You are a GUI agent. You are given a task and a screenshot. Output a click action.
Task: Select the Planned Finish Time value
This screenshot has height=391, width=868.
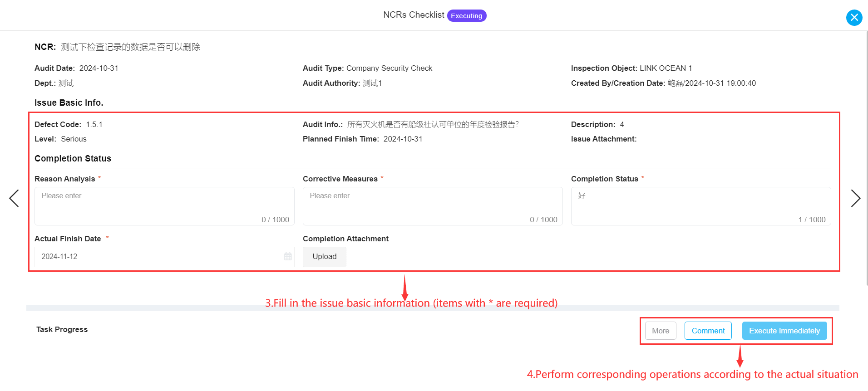point(403,139)
